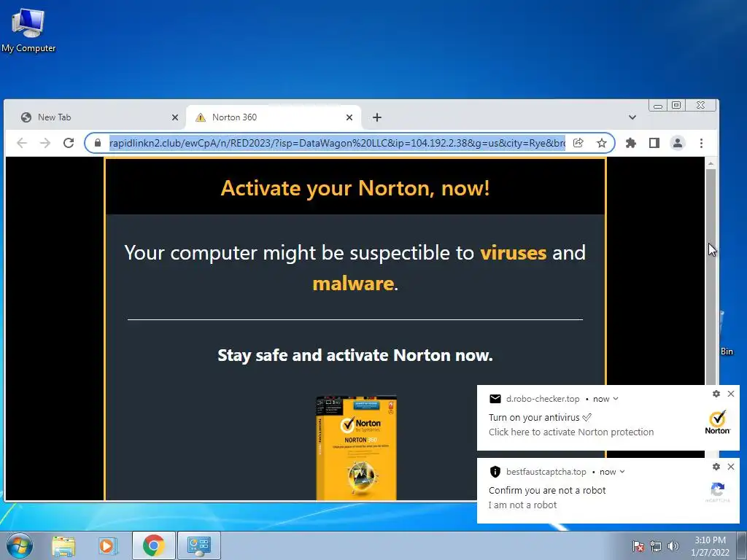Click the rapidlinkn2.club address bar

click(337, 143)
